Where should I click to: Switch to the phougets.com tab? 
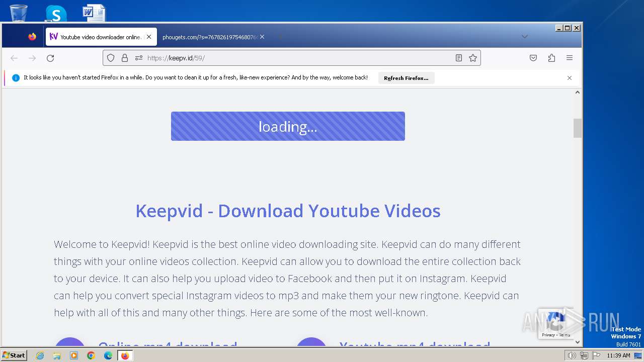point(210,37)
